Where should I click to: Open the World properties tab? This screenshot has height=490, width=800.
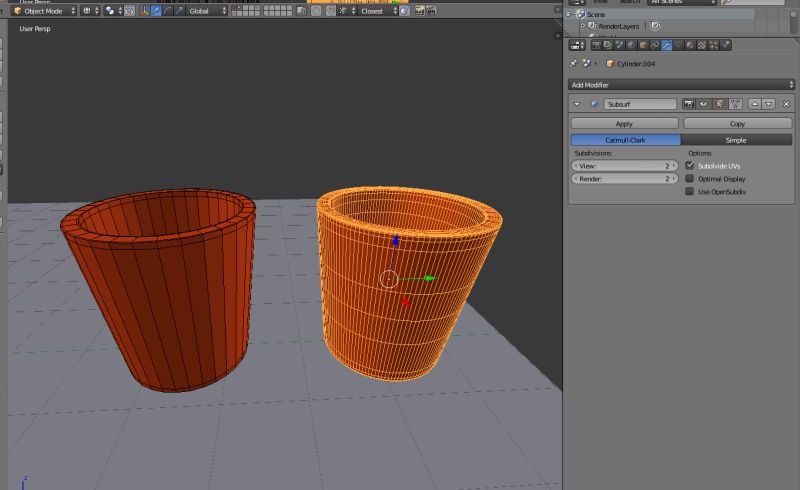point(631,45)
